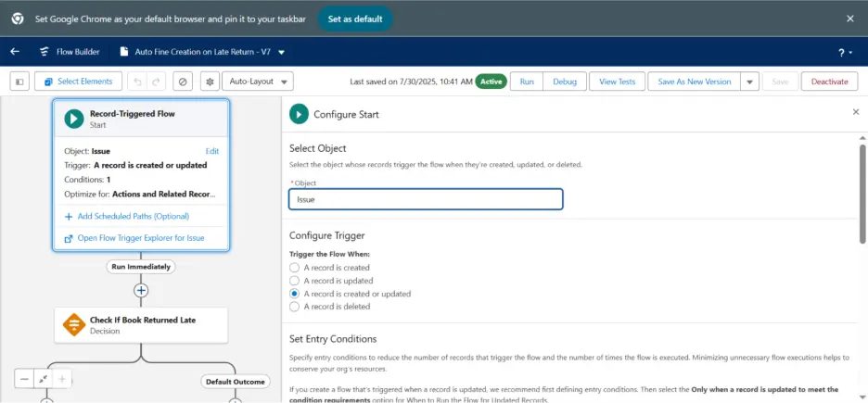This screenshot has width=868, height=403.
Task: Click the Object input field containing Issue
Action: tap(426, 199)
